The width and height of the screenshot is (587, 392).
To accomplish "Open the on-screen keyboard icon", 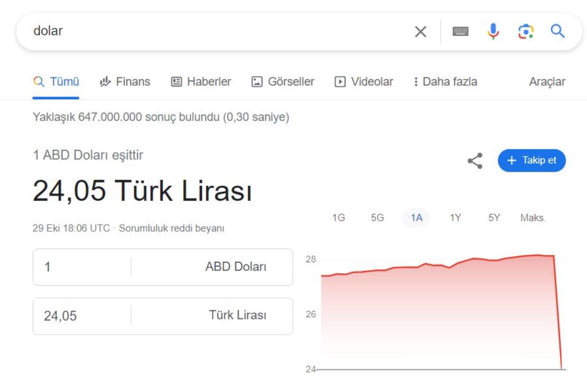I will [461, 31].
